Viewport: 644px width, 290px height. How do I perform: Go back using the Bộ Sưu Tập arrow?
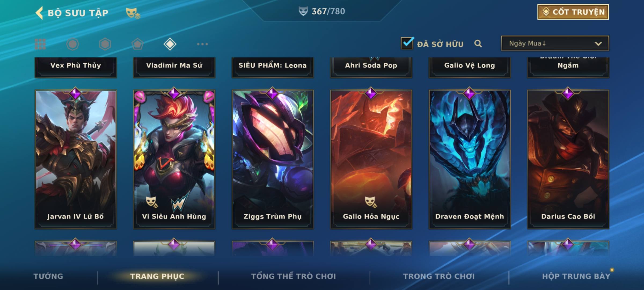pos(39,13)
